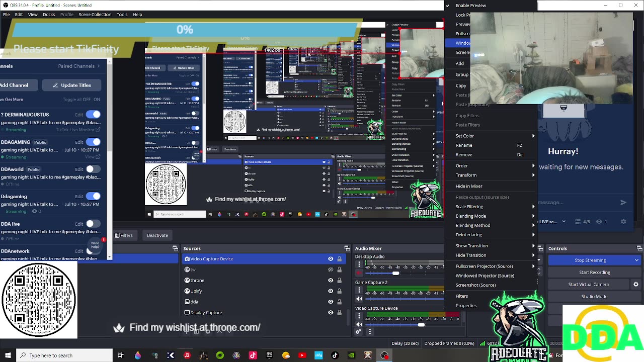Open Stop Streaming dropdown arrow

[x=636, y=260]
